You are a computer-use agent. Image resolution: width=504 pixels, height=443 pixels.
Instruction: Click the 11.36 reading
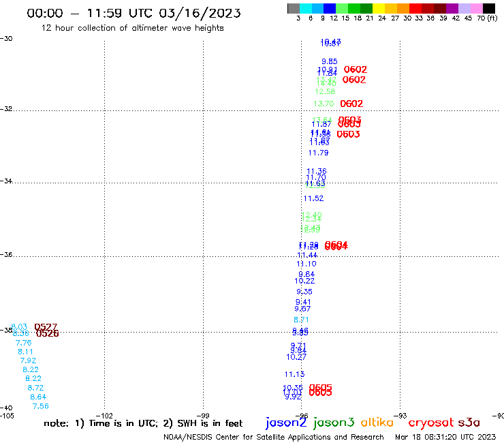[x=317, y=171]
